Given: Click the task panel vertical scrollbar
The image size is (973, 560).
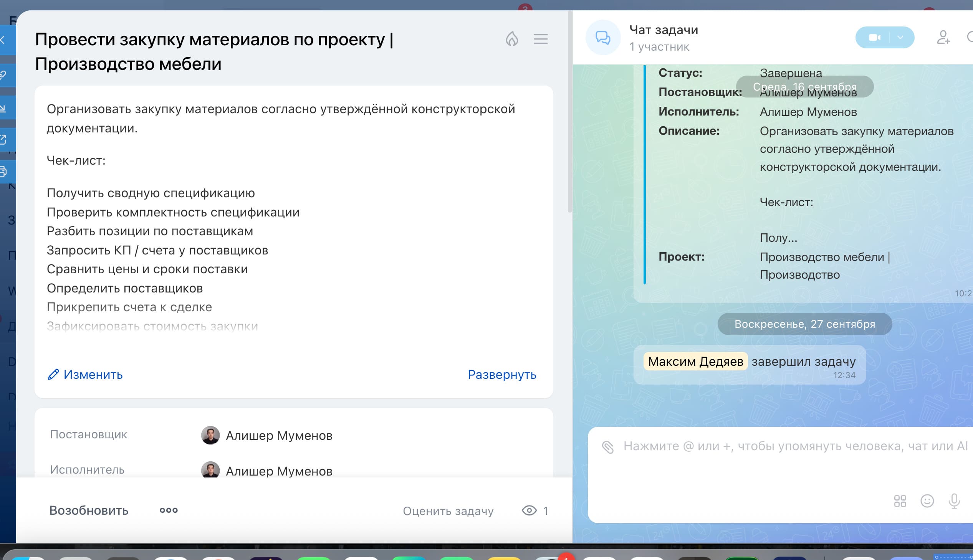Looking at the screenshot, I should click(x=570, y=112).
